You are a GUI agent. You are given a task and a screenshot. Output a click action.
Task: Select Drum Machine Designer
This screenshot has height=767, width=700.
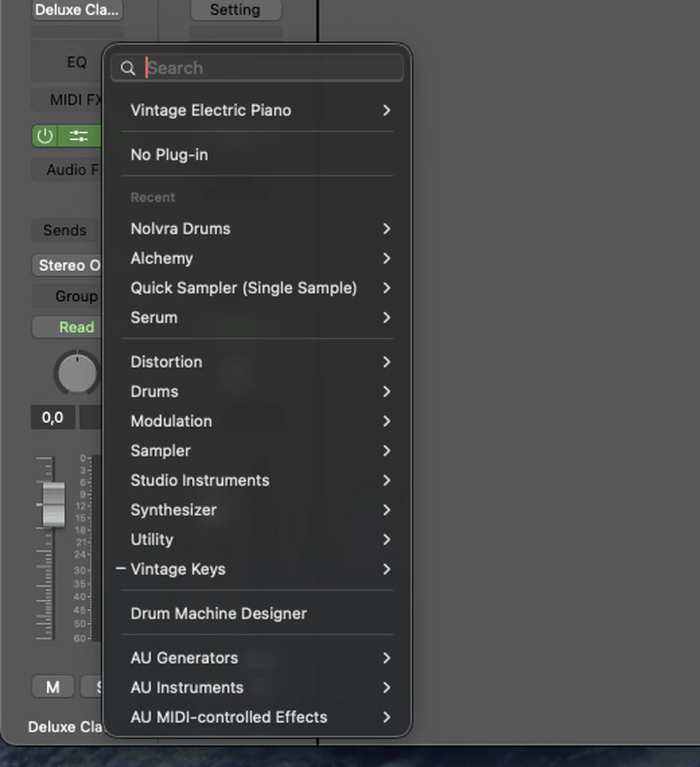pos(257,614)
